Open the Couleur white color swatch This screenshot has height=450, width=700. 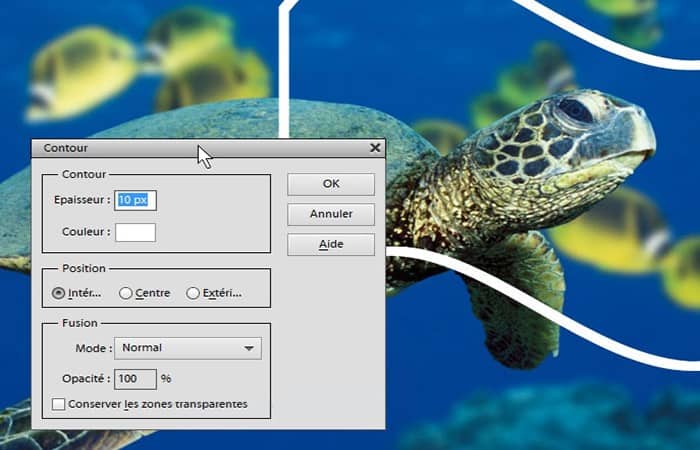point(135,232)
